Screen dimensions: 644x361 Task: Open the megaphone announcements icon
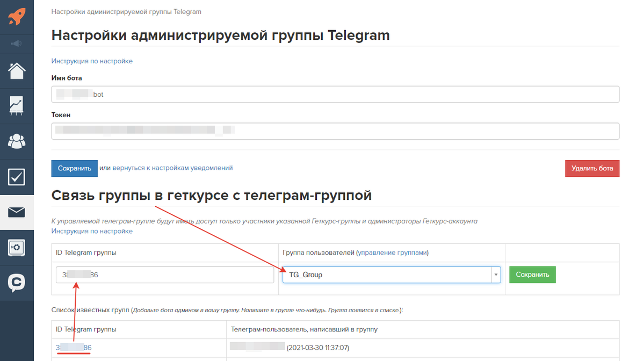(17, 44)
